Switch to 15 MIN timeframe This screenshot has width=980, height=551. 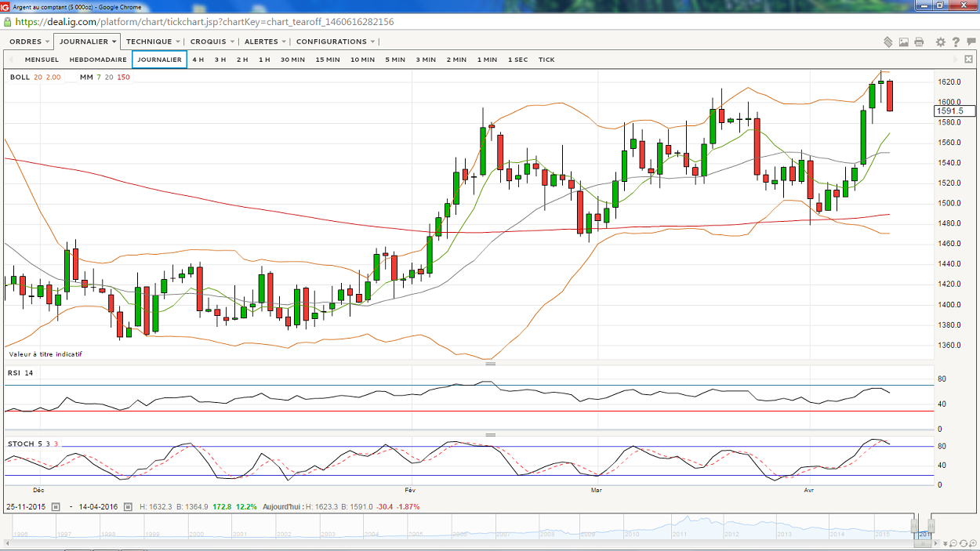328,60
